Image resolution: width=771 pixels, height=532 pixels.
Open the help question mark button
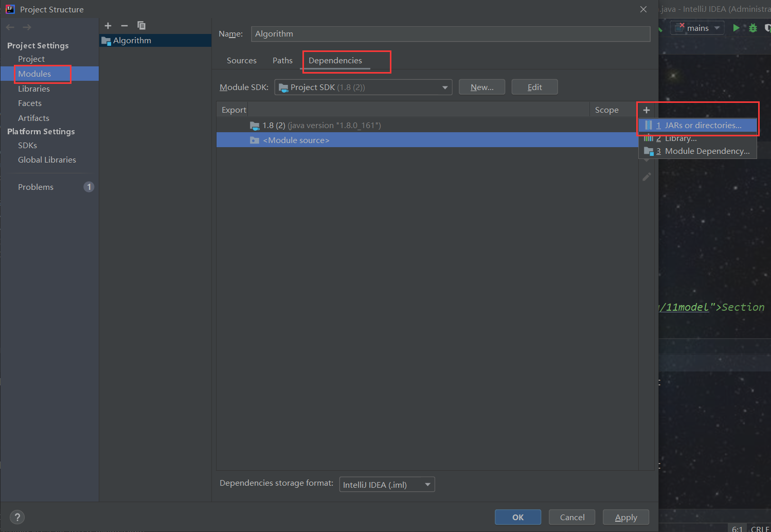(x=17, y=517)
